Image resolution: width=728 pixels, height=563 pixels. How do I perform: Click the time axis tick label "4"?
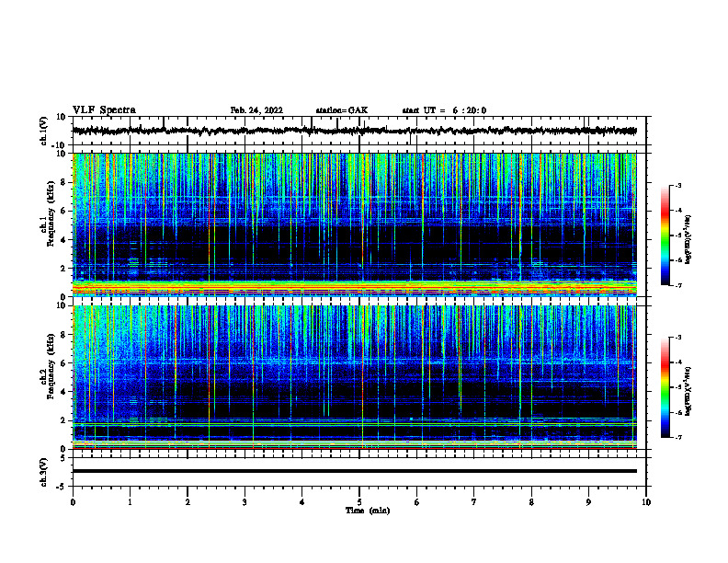[302, 502]
